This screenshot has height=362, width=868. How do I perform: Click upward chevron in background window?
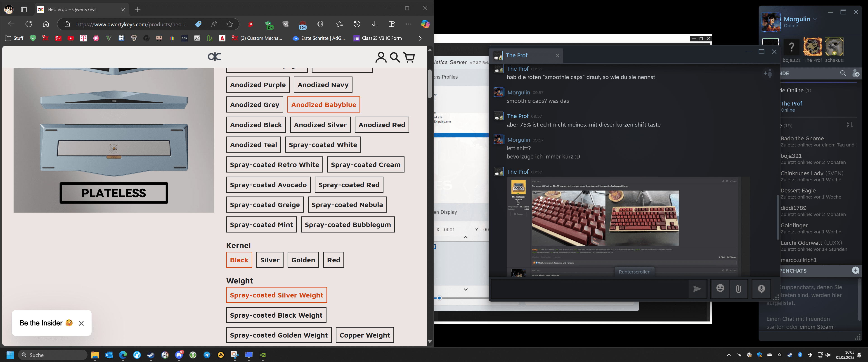point(466,237)
